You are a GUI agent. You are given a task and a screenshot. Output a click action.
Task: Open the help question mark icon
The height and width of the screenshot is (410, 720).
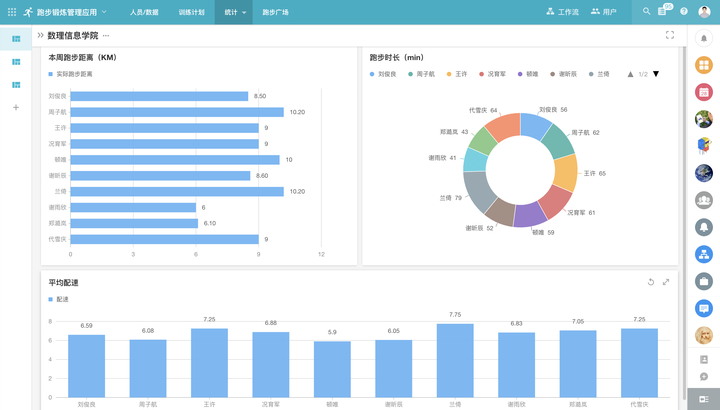coord(684,11)
